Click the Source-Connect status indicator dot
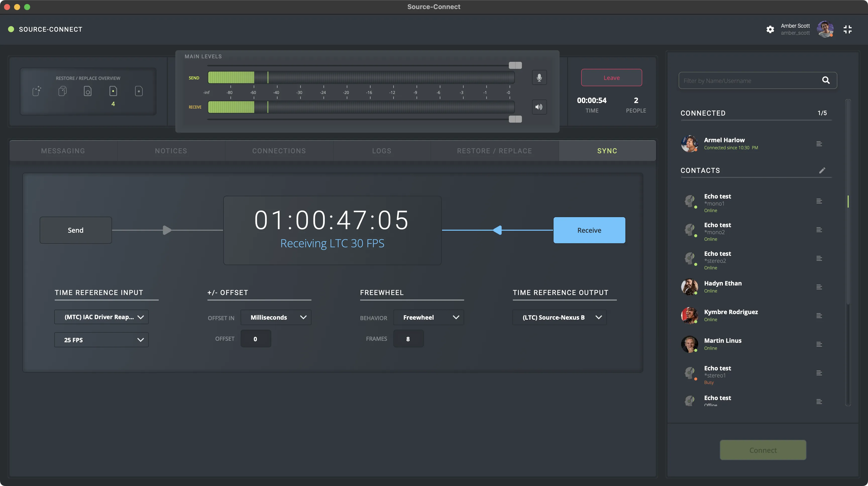This screenshot has width=868, height=486. coord(11,29)
